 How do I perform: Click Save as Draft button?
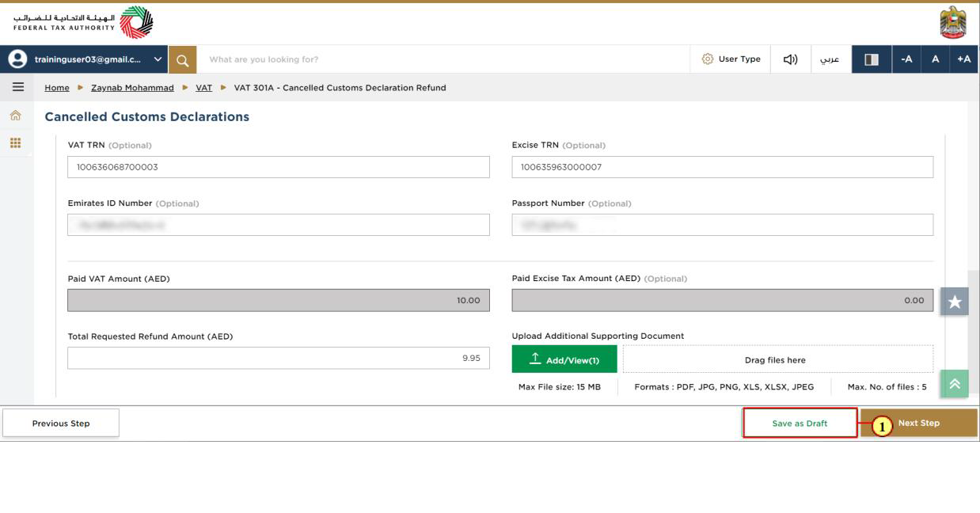click(800, 423)
